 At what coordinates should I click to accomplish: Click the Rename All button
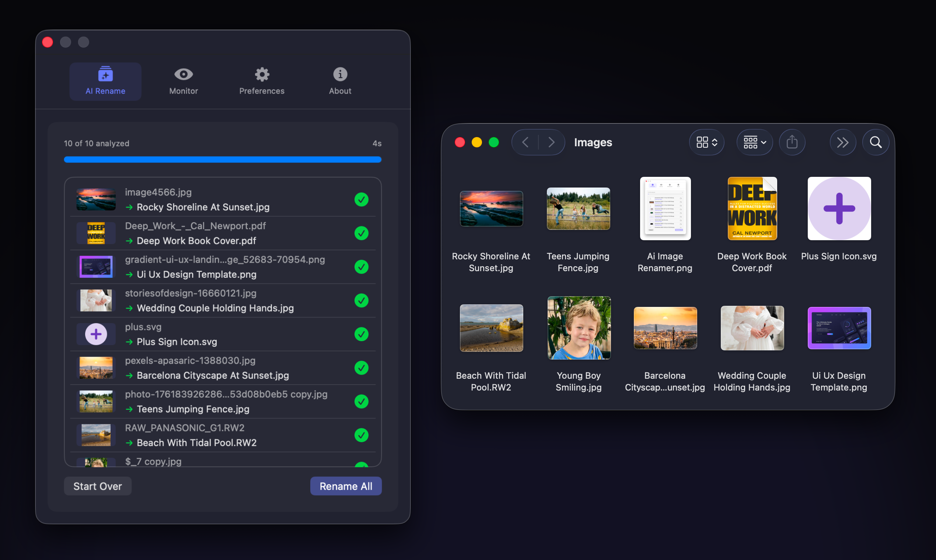(346, 486)
